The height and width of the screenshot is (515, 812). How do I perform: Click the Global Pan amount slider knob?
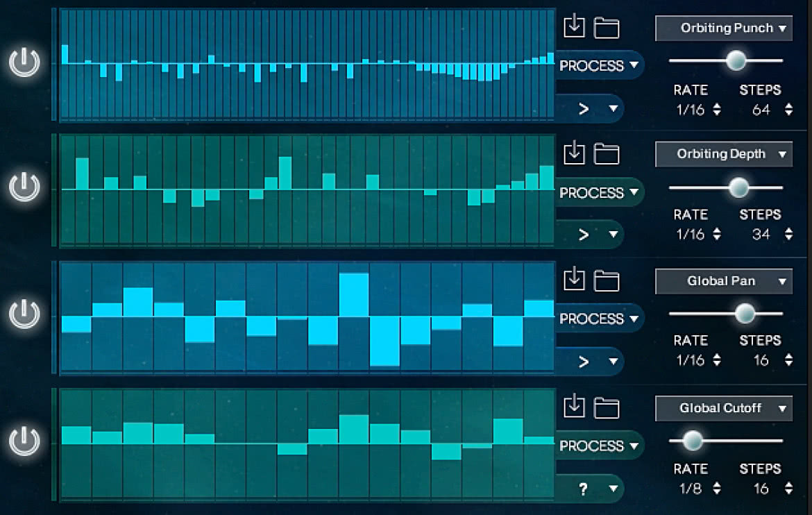745,314
